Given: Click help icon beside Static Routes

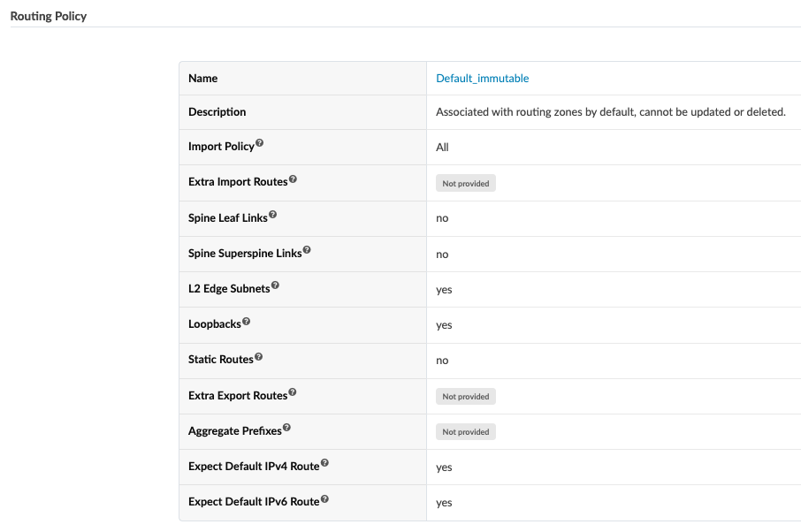Looking at the screenshot, I should 258,356.
